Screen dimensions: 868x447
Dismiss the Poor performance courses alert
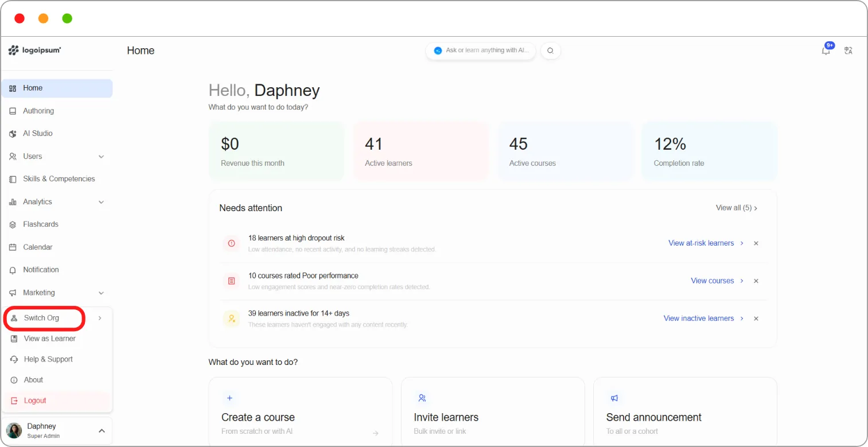(756, 281)
